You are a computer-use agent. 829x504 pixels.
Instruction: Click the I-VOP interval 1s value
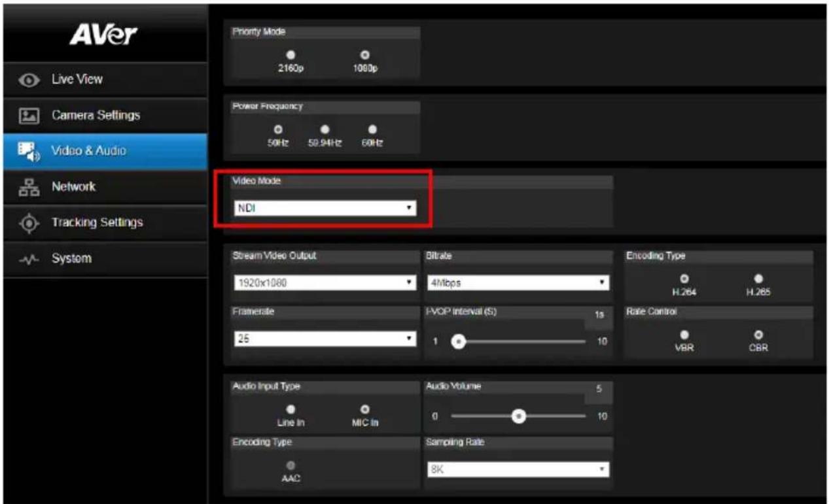(x=599, y=315)
